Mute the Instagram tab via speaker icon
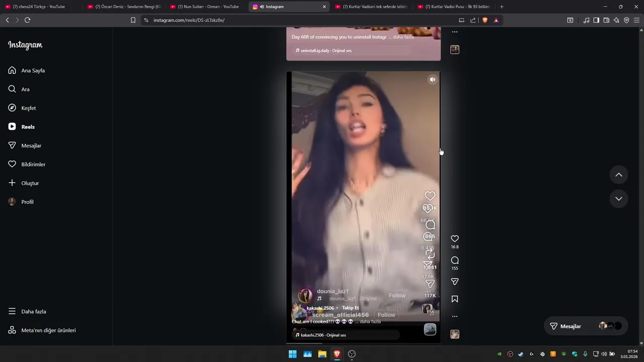Image resolution: width=644 pixels, height=362 pixels. point(262,7)
